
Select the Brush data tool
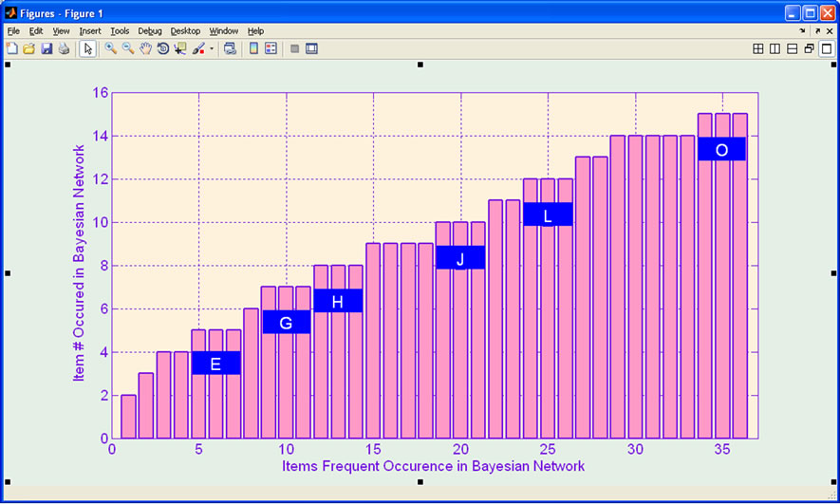pyautogui.click(x=198, y=48)
